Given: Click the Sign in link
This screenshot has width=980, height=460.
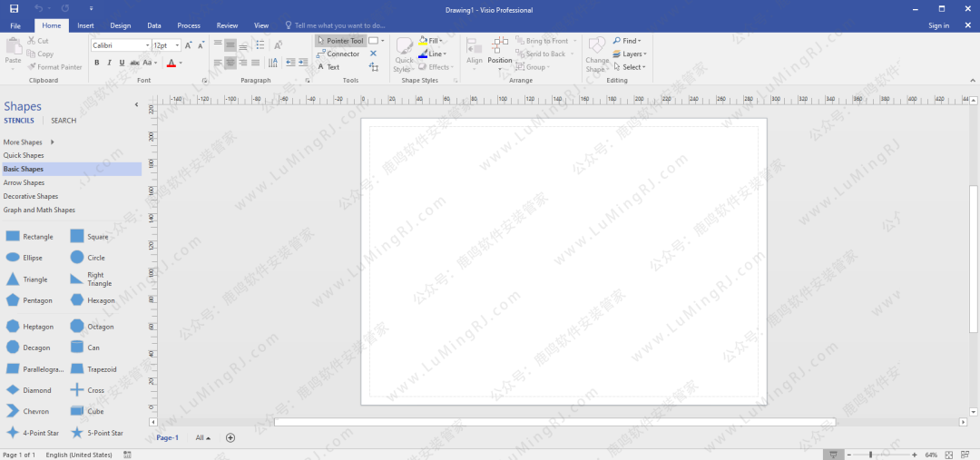Looking at the screenshot, I should [938, 25].
